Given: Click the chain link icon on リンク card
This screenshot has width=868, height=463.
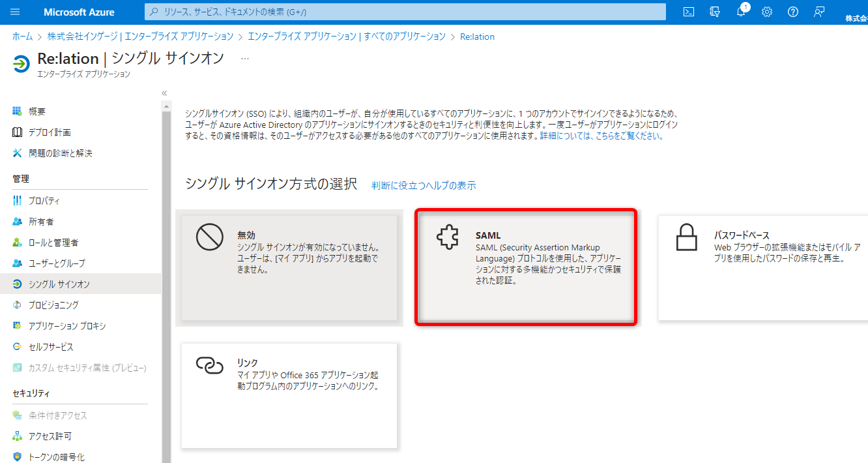Looking at the screenshot, I should (x=210, y=365).
